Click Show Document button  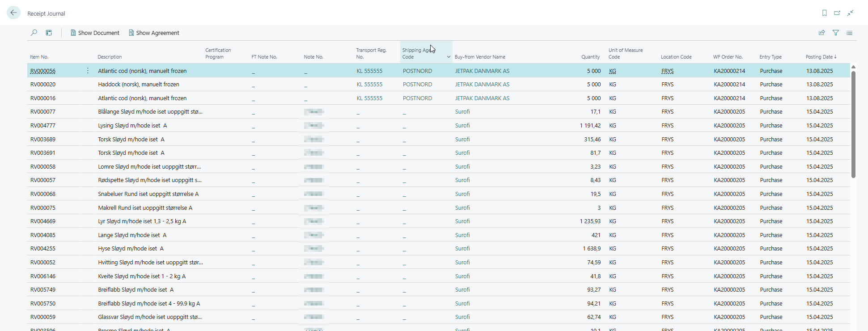pyautogui.click(x=95, y=33)
